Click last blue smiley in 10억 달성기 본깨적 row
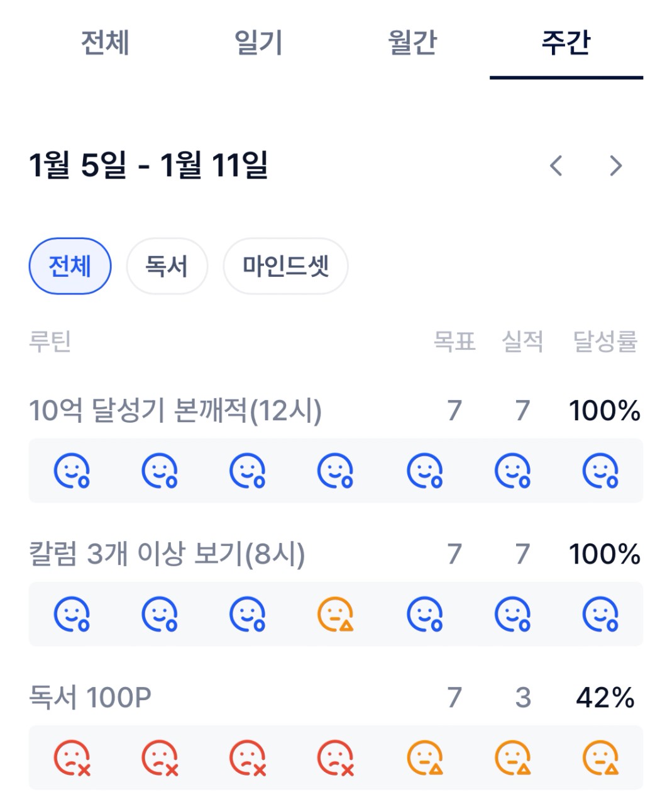Screen dimensions: 672x809 click(x=600, y=471)
